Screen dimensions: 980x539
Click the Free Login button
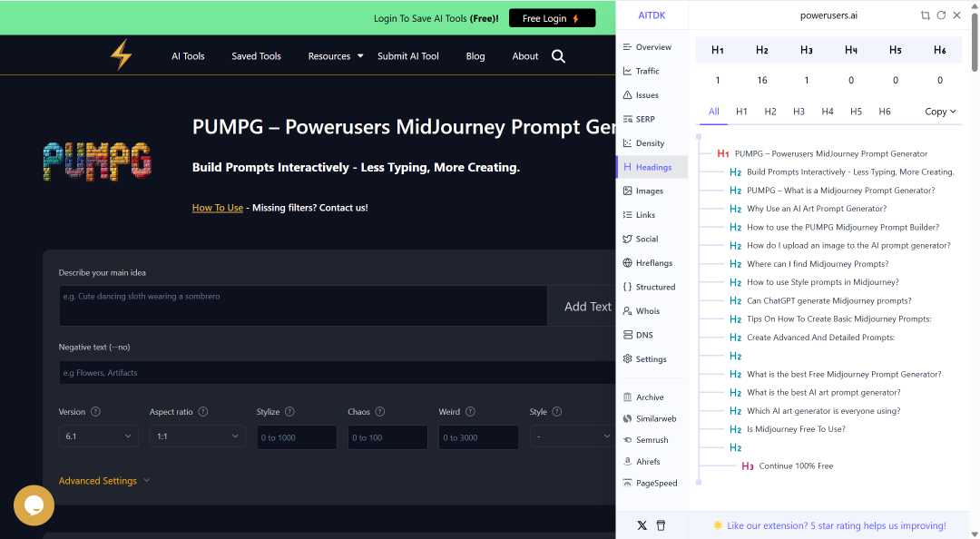click(552, 18)
